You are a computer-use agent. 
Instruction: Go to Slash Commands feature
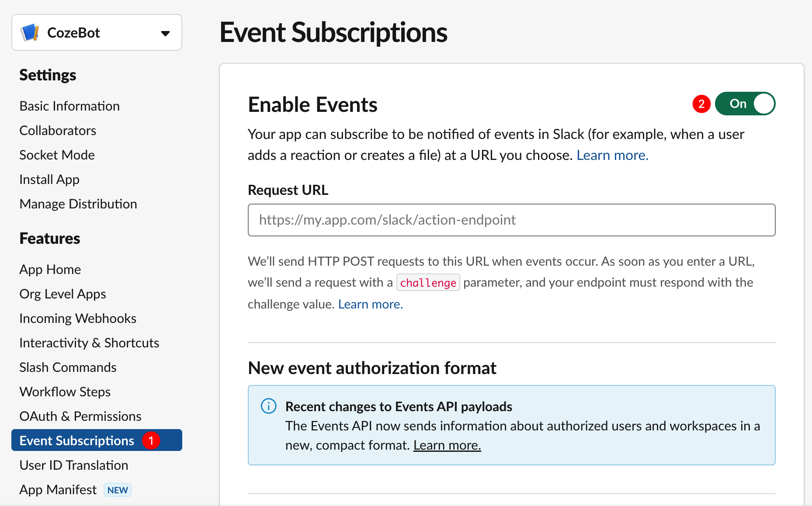pyautogui.click(x=68, y=367)
